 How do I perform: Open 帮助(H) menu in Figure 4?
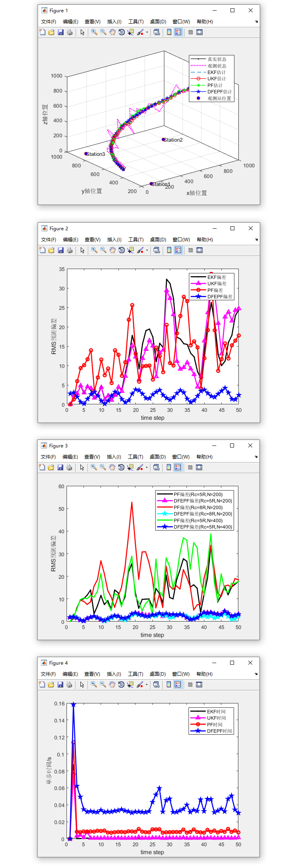tap(204, 674)
